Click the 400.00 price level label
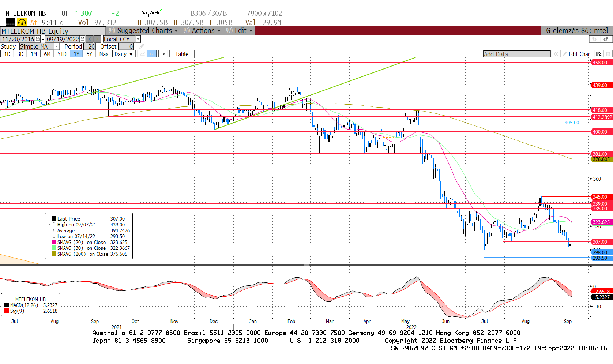 click(602, 132)
